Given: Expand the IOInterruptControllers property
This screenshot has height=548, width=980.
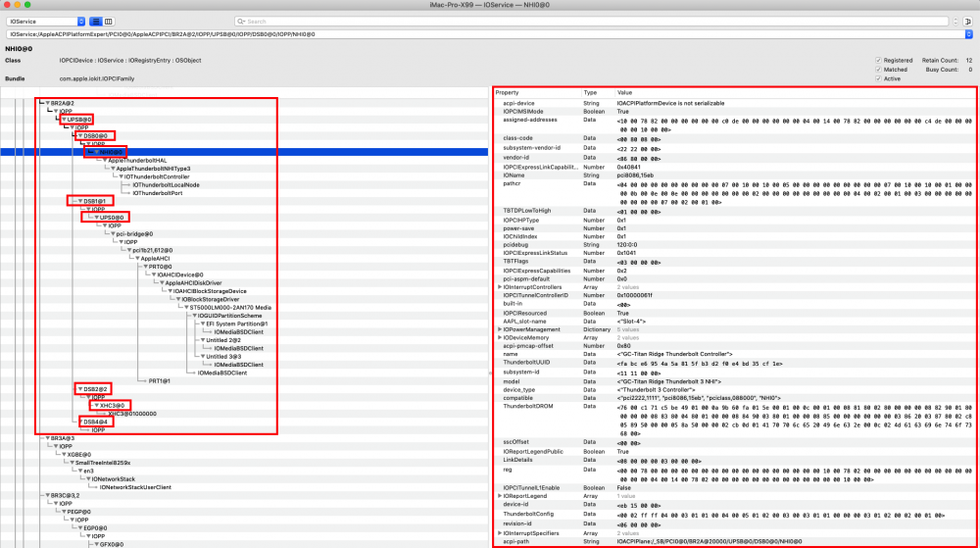Looking at the screenshot, I should pos(500,287).
